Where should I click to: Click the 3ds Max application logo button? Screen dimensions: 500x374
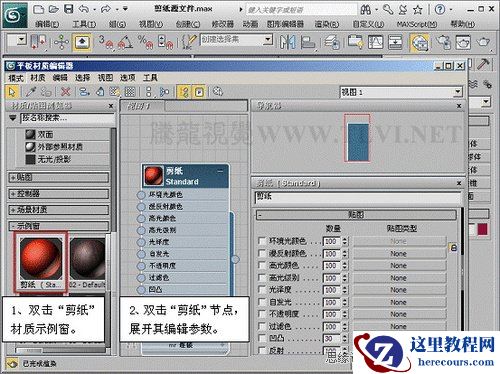pos(14,15)
